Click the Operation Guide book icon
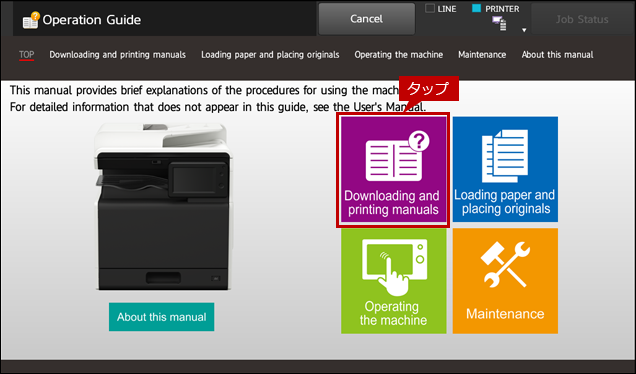The width and height of the screenshot is (636, 374). (31, 20)
